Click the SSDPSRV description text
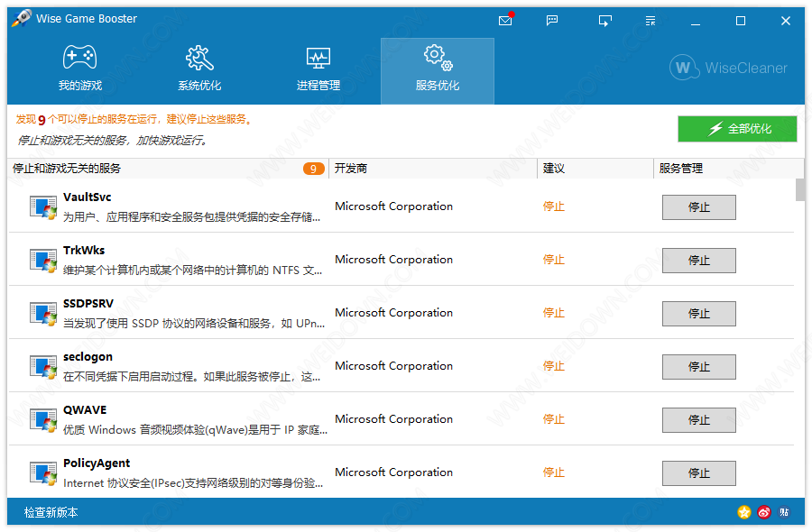This screenshot has height=532, width=812. tap(194, 324)
